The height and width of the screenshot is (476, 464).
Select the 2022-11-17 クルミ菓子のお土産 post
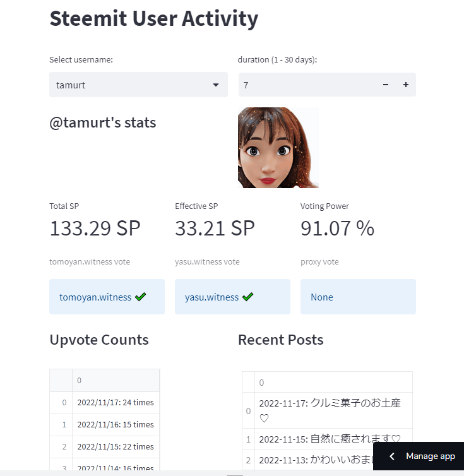point(333,410)
